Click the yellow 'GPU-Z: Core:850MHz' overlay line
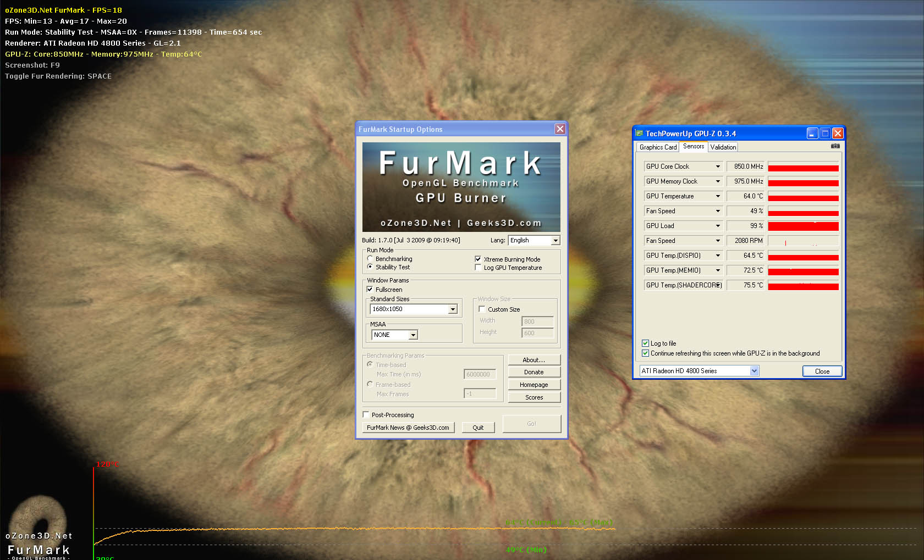This screenshot has height=560, width=924. [103, 54]
